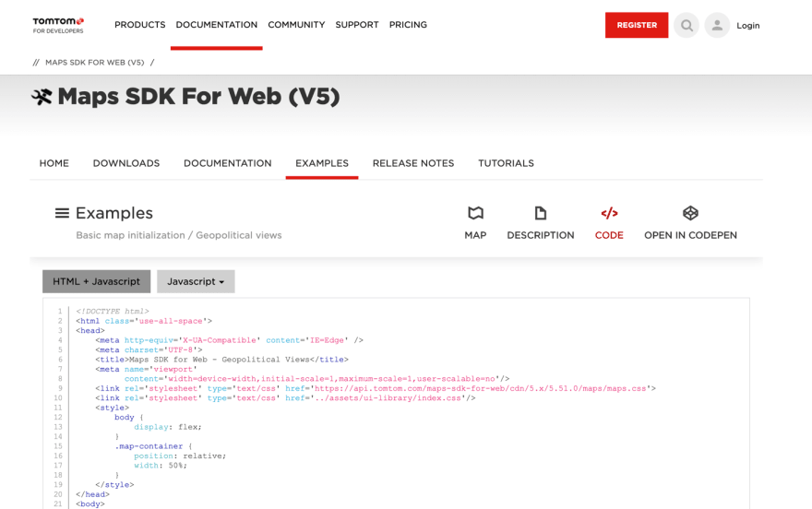Viewport: 812px width, 509px height.
Task: Click the '<!DOCTYPE html>' code line
Action: [113, 312]
